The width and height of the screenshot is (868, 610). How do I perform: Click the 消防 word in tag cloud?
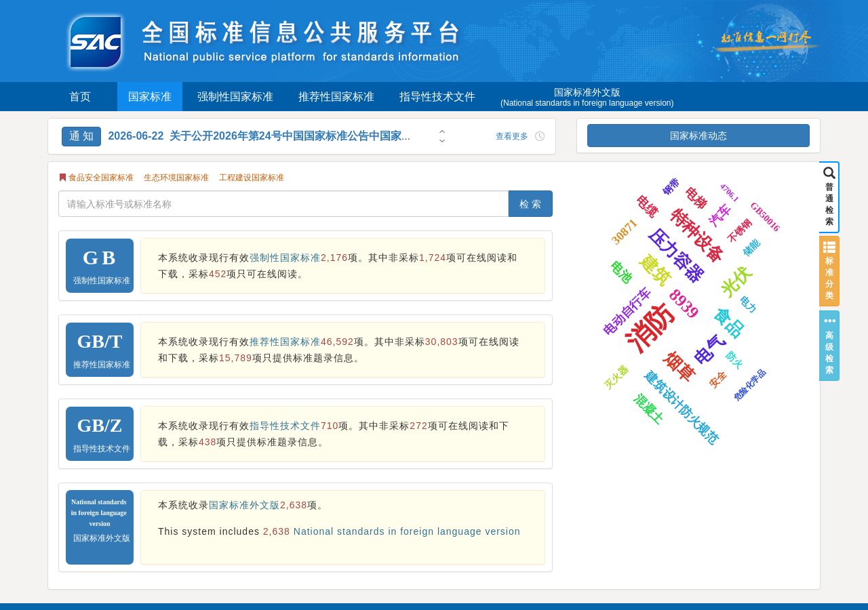coord(650,327)
